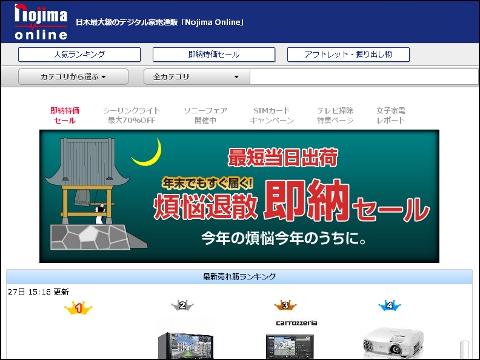Select the 女子家電レポート tab
Image resolution: width=480 pixels, height=360 pixels.
(391, 115)
